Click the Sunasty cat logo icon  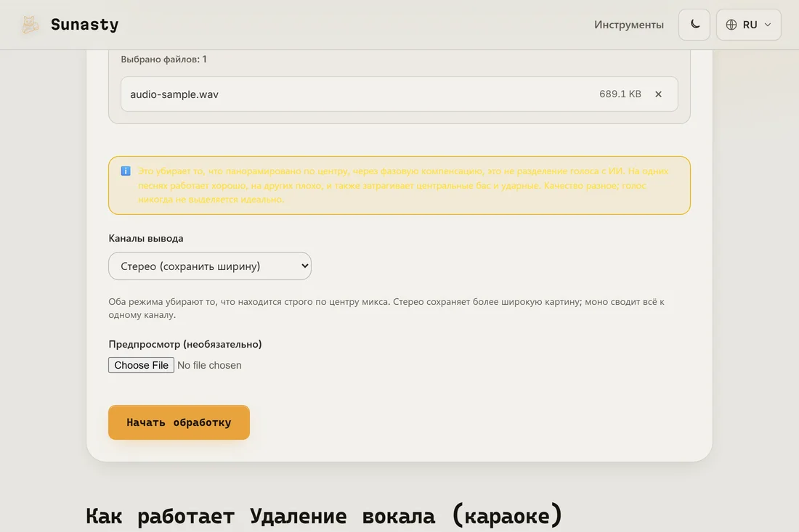coord(30,25)
